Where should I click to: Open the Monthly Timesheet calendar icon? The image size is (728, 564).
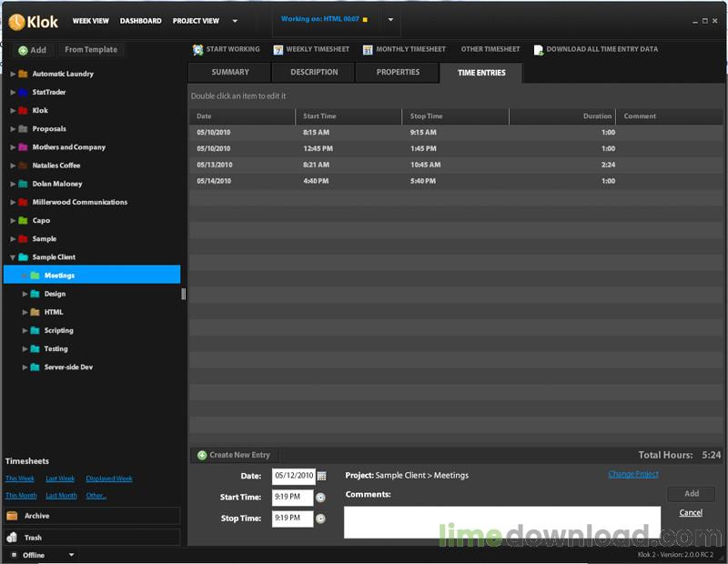[368, 50]
